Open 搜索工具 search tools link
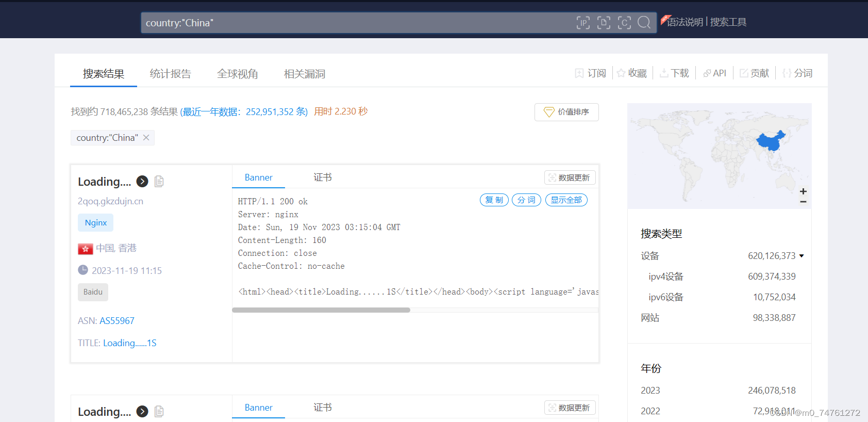This screenshot has height=422, width=868. point(728,22)
